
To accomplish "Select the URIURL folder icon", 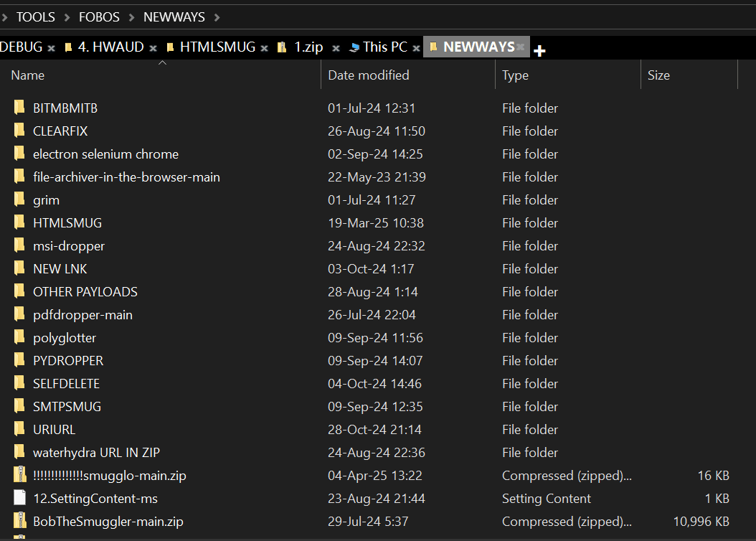I will [x=19, y=429].
